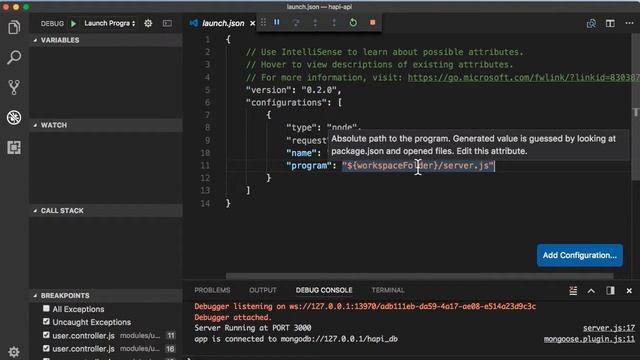Open the Manage gear at sidebar bottom
Screen dimensions: 640x360
[14, 352]
